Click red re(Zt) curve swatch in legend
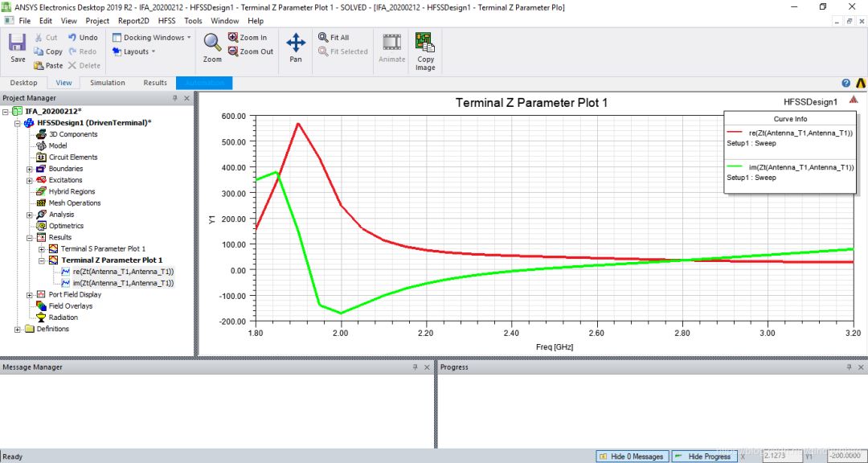The image size is (868, 463). [734, 133]
